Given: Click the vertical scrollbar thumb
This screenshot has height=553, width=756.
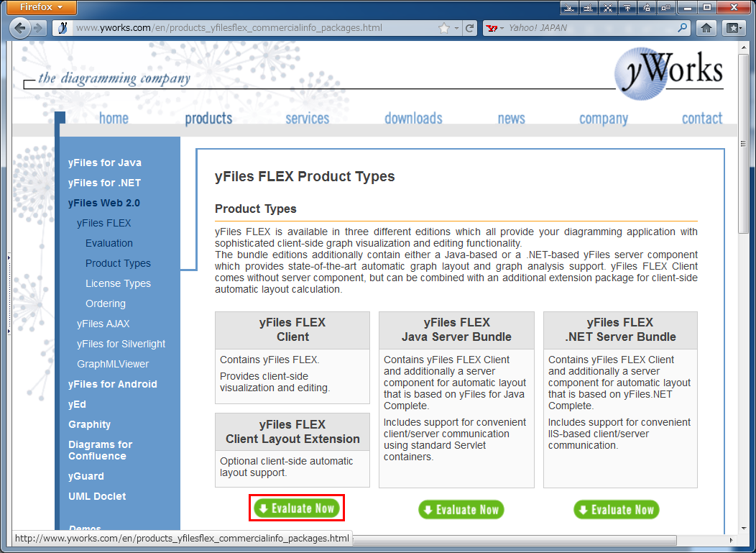Looking at the screenshot, I should coord(743,145).
